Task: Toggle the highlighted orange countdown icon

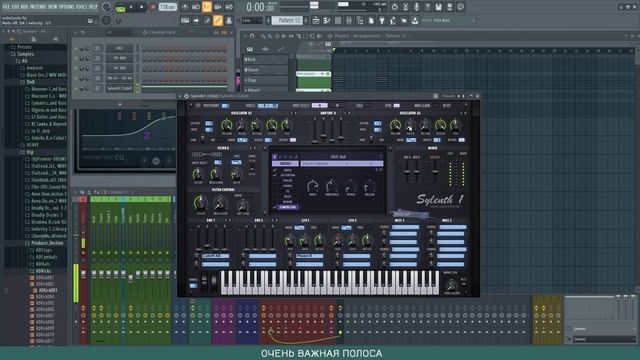Action: (207, 7)
